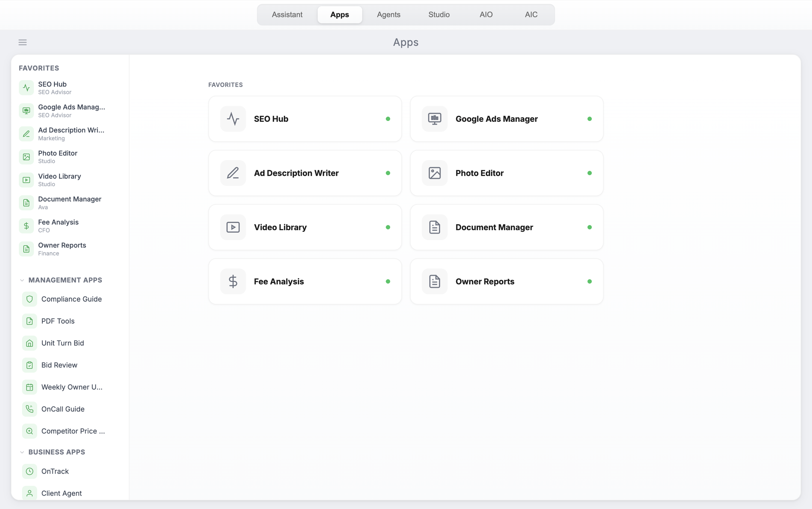Click Unit Turn Bid house icon

30,343
